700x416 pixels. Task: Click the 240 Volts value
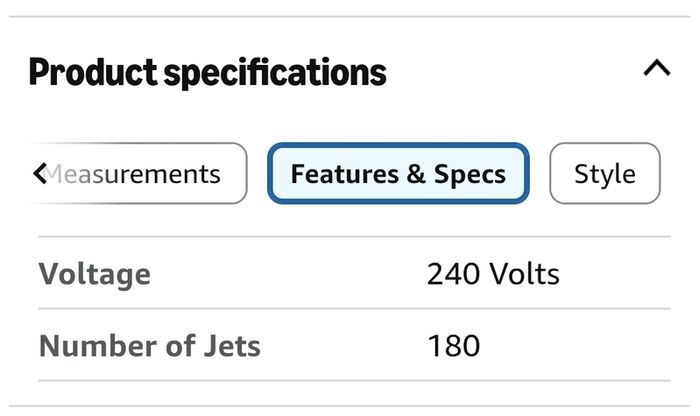[493, 274]
